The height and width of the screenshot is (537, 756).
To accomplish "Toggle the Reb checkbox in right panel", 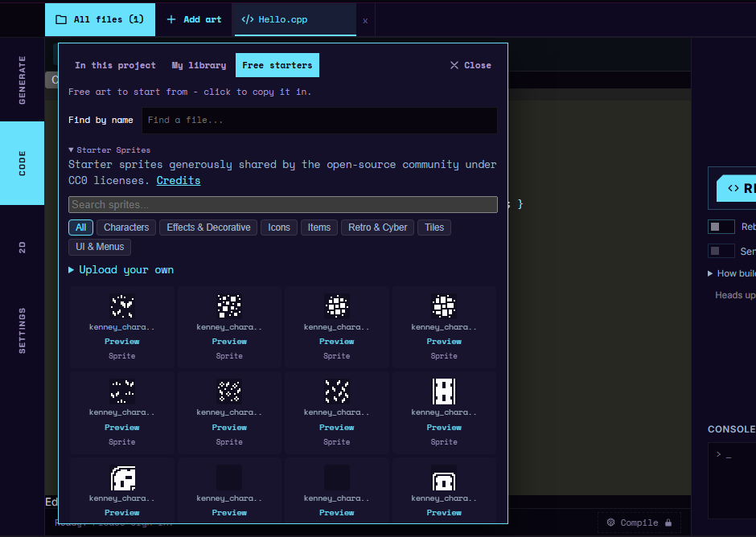I will pos(721,227).
